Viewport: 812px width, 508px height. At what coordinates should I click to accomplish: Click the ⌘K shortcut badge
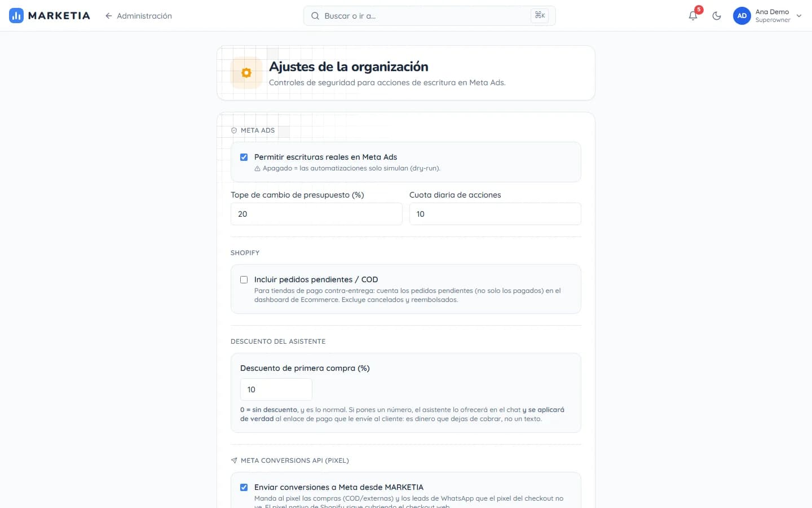[540, 16]
